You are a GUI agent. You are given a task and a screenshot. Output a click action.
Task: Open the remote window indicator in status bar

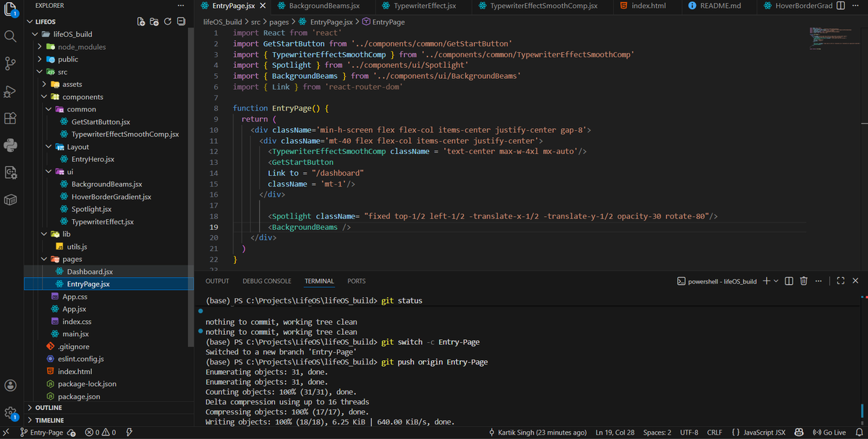coord(6,432)
